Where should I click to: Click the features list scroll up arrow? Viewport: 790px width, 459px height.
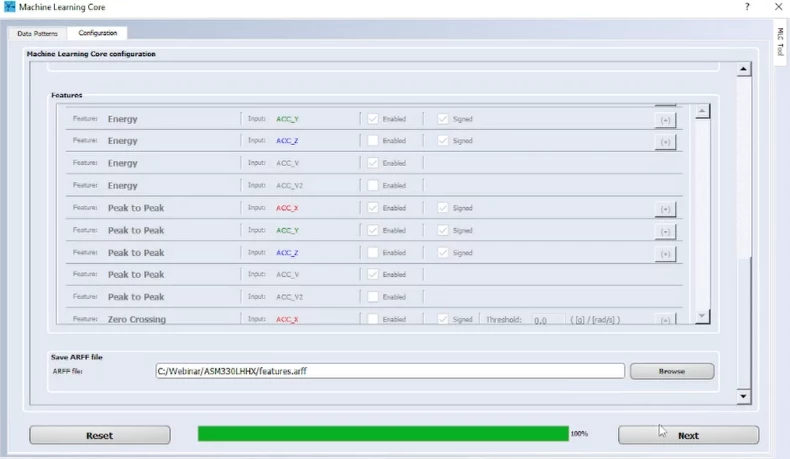pyautogui.click(x=702, y=111)
